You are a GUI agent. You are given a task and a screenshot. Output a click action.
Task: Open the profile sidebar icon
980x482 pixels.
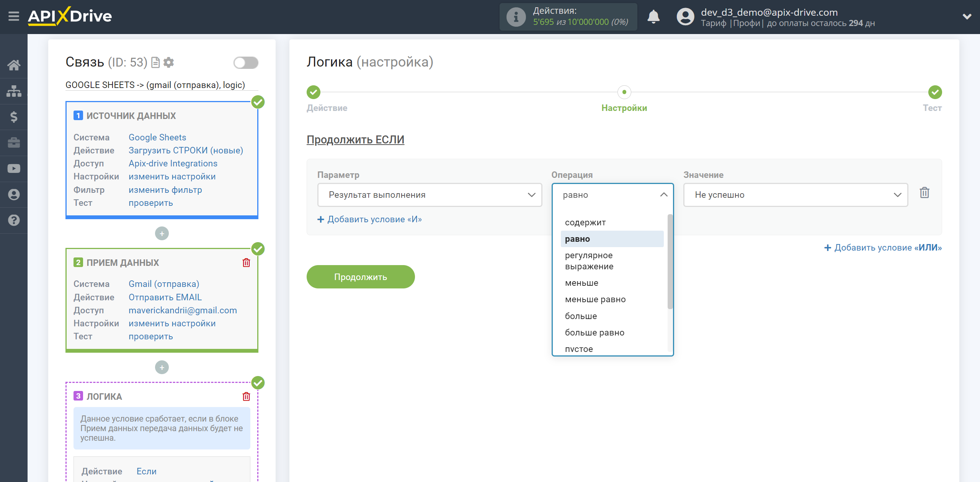pyautogui.click(x=14, y=194)
